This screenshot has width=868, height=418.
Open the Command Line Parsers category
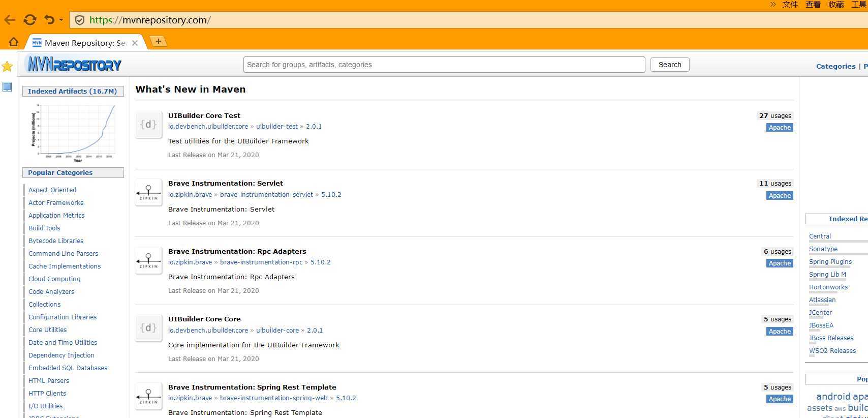(x=64, y=254)
